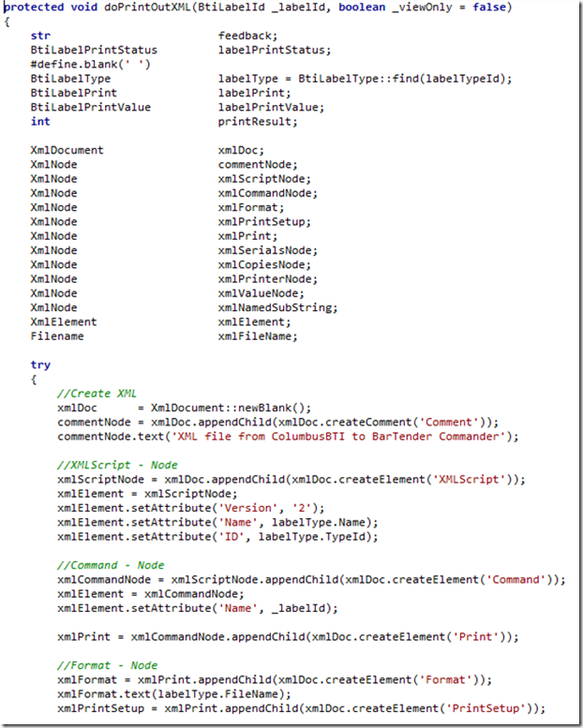Click the BtiLabelPrintStatus type declaration

(94, 50)
